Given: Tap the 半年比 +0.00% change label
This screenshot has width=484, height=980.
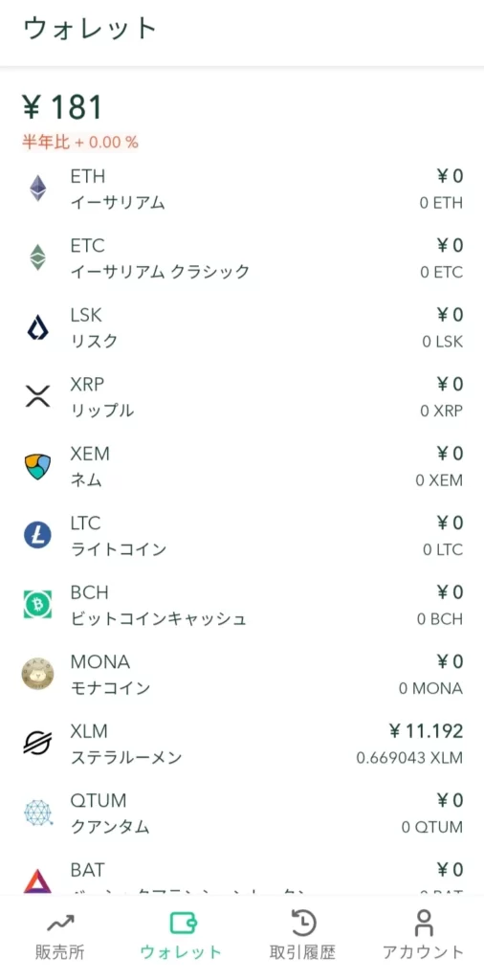Looking at the screenshot, I should (x=80, y=142).
